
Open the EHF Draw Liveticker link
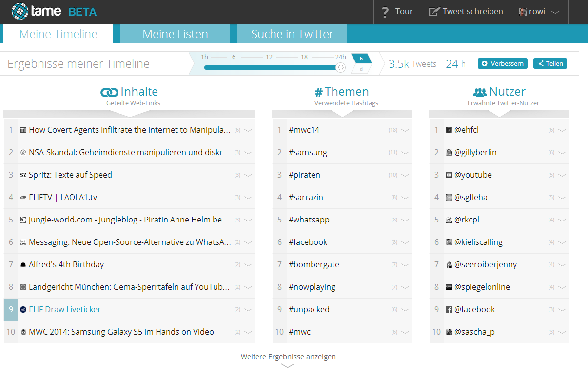click(65, 309)
